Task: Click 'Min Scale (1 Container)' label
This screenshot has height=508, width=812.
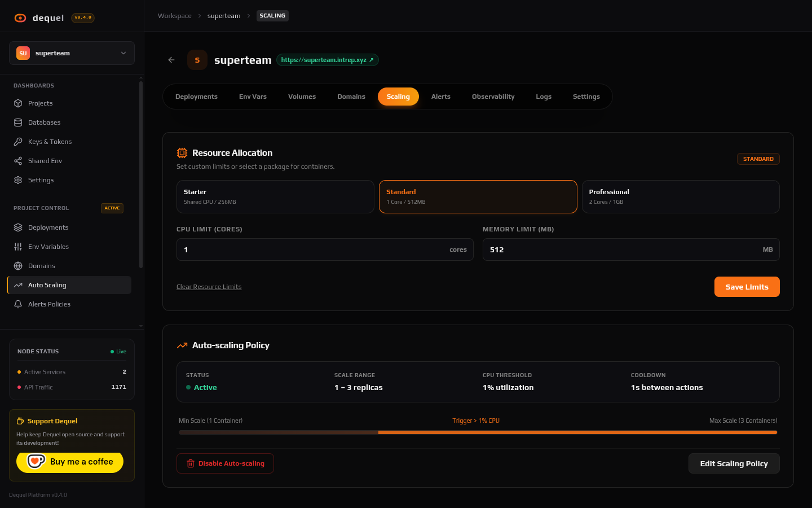Action: click(x=210, y=421)
